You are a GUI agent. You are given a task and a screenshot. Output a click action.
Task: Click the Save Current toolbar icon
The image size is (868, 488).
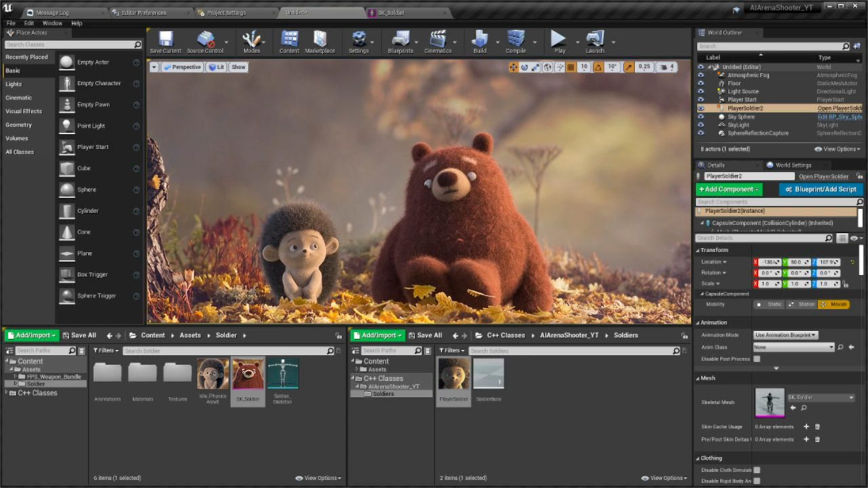pos(165,40)
